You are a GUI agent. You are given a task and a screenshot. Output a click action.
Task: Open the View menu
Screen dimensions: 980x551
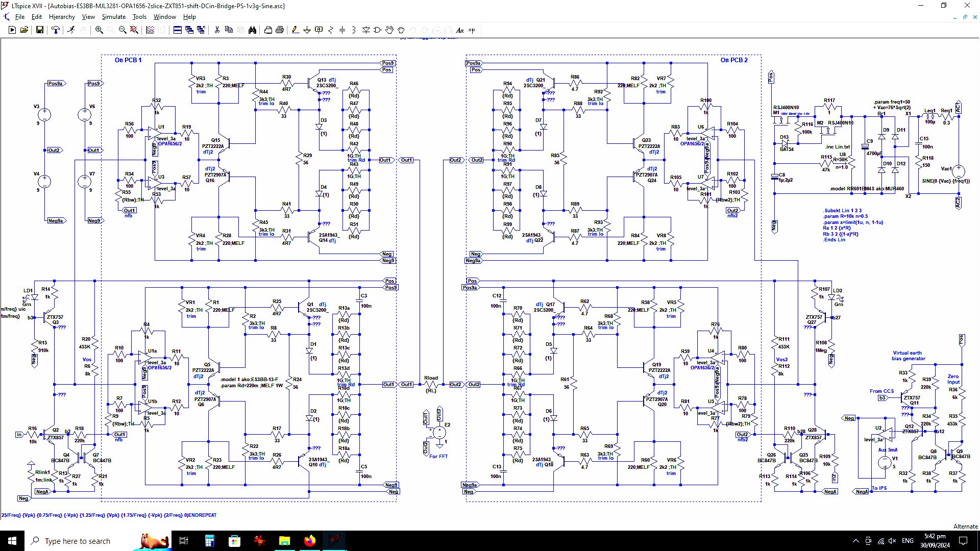click(88, 17)
